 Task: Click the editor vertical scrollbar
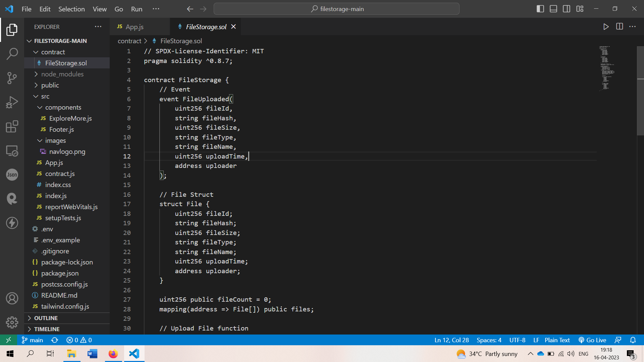tap(640, 90)
